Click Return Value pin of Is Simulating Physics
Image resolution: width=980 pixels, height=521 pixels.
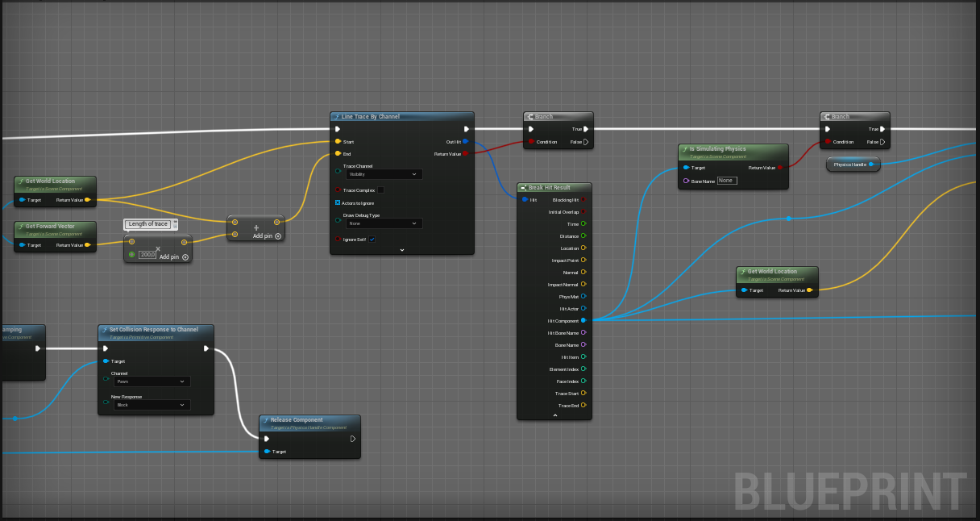[780, 168]
